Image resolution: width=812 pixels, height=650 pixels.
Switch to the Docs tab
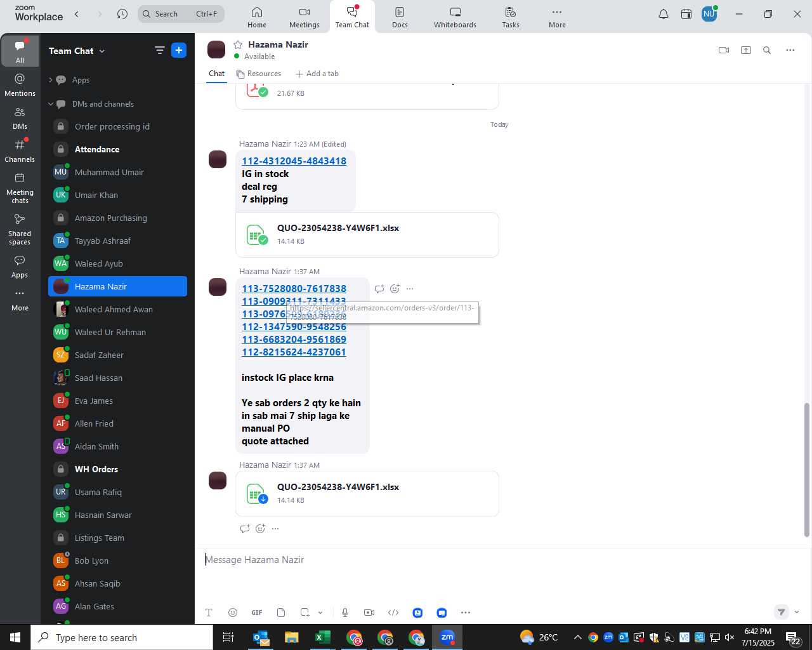point(400,17)
